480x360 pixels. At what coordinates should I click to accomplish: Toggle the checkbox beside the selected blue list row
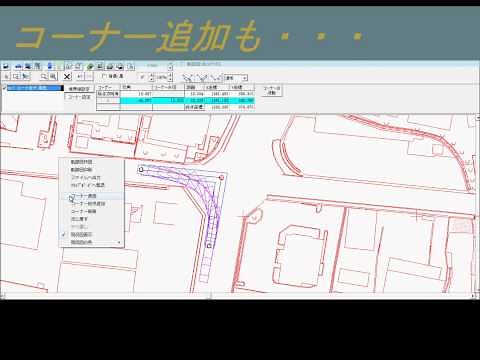click(4, 88)
